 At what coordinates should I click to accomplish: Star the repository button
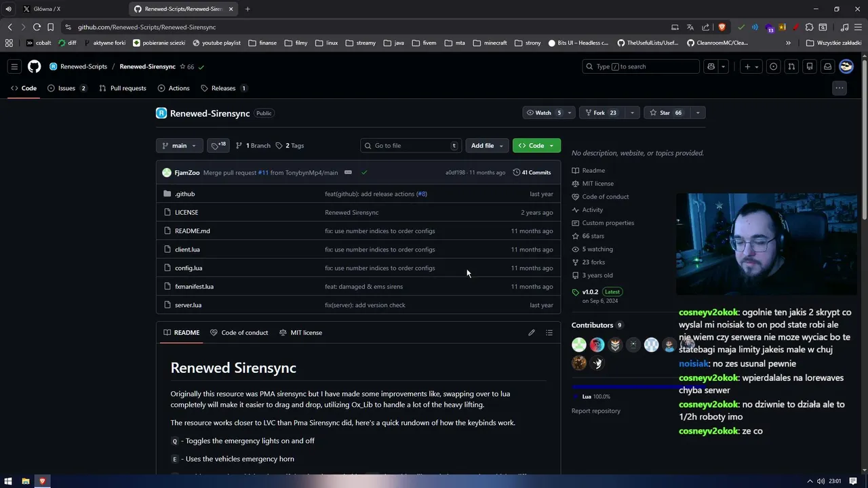667,113
